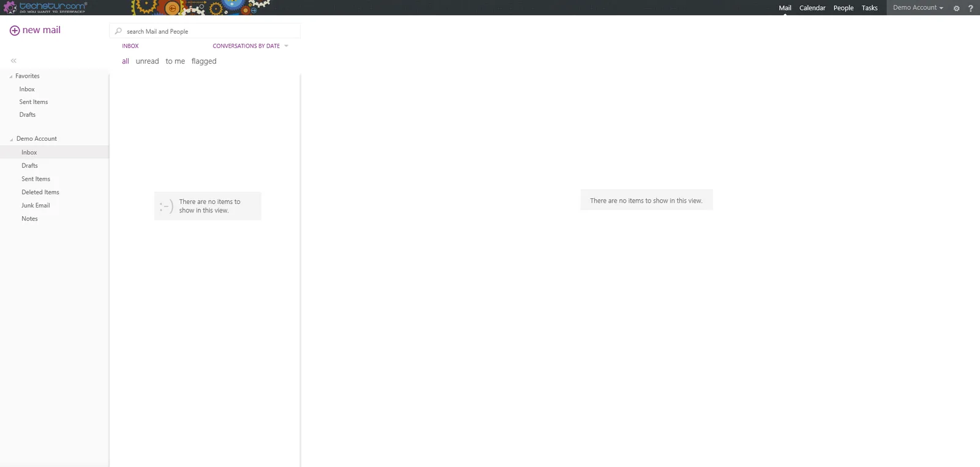Click new mail text button
980x467 pixels.
click(42, 30)
